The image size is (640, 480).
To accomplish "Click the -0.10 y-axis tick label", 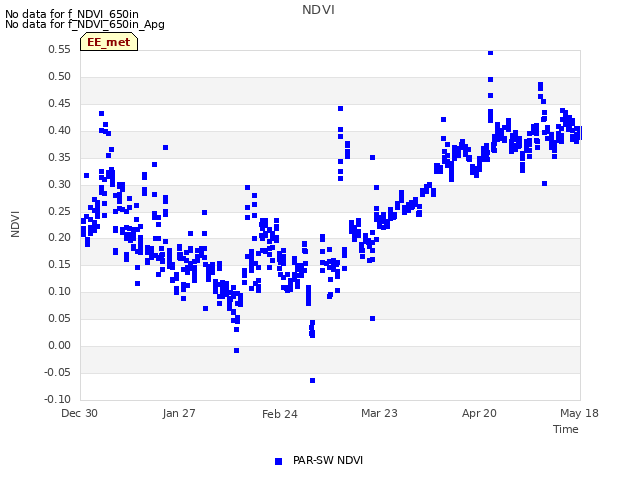I will tap(58, 399).
